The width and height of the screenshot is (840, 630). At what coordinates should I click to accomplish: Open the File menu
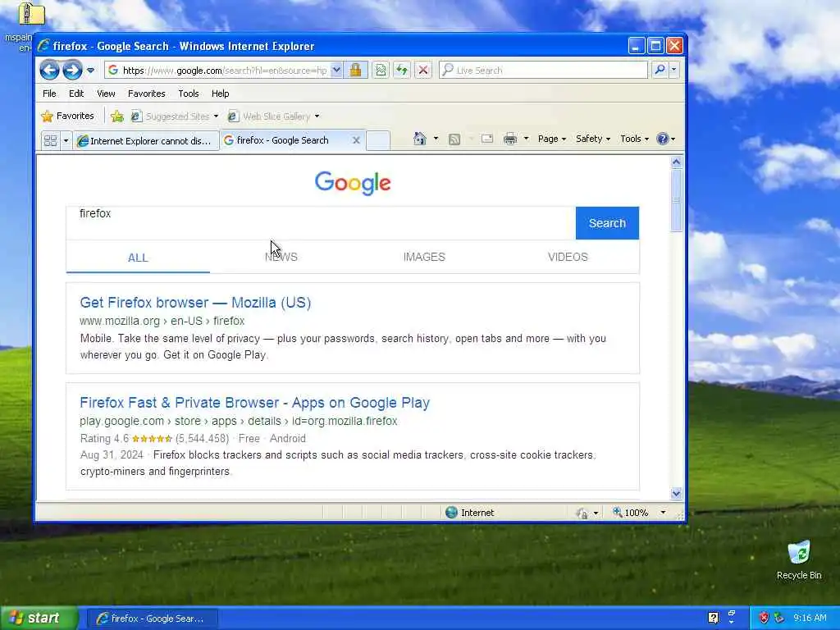pyautogui.click(x=49, y=94)
